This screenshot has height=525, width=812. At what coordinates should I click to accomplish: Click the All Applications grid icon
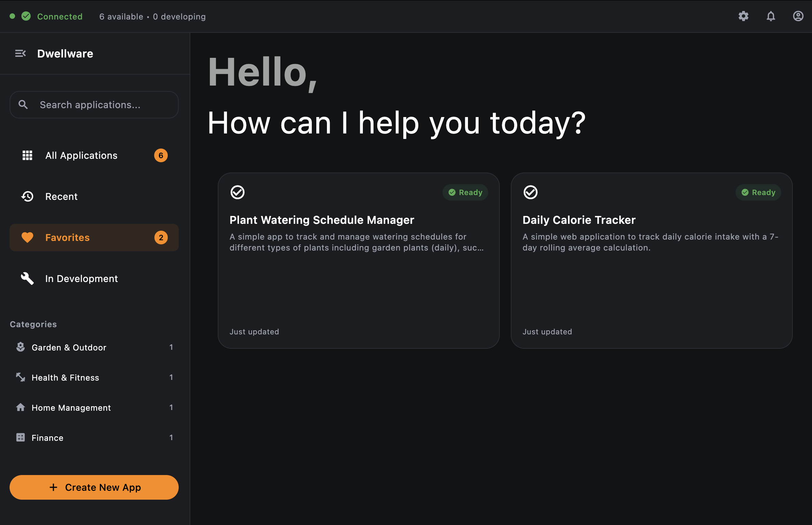pyautogui.click(x=27, y=155)
